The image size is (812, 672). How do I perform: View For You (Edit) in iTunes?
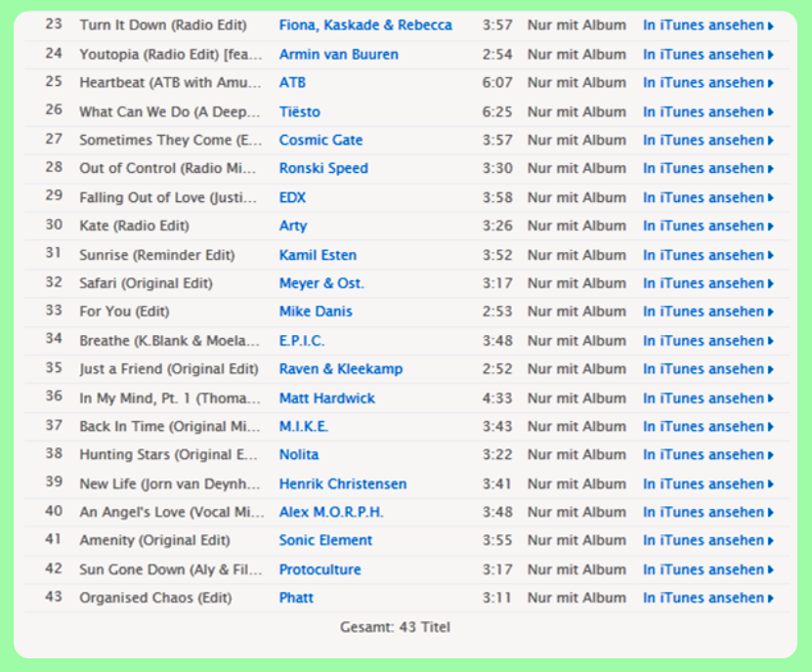707,312
